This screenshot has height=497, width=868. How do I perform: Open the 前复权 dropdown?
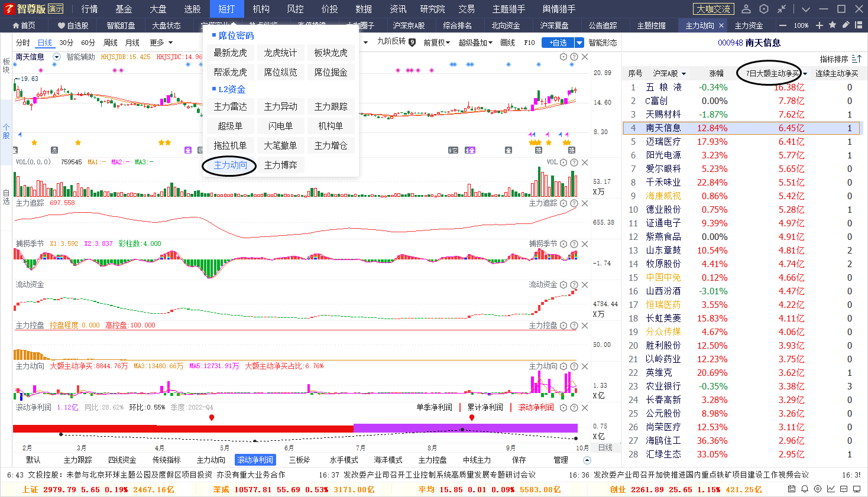pos(437,43)
